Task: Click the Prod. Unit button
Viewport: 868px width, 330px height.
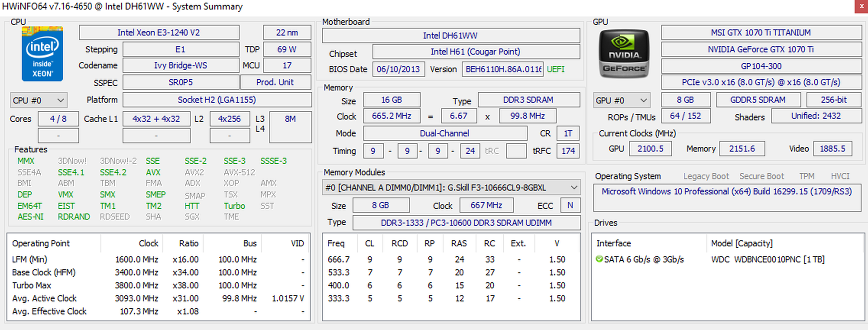Action: tap(275, 82)
